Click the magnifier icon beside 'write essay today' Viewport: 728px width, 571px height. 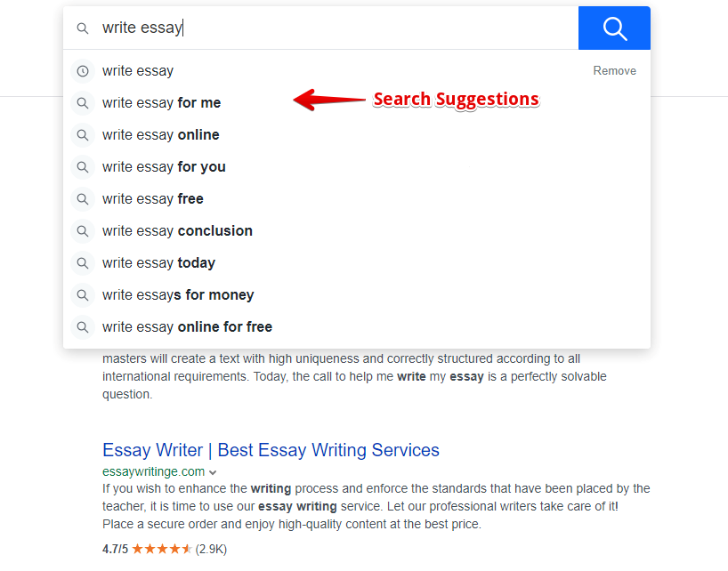coord(83,263)
